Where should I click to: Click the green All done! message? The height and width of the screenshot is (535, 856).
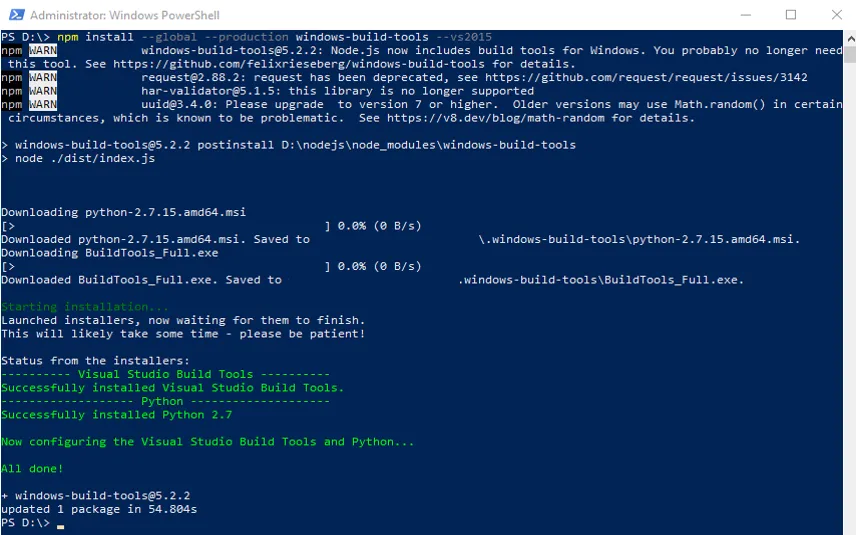[x=32, y=468]
